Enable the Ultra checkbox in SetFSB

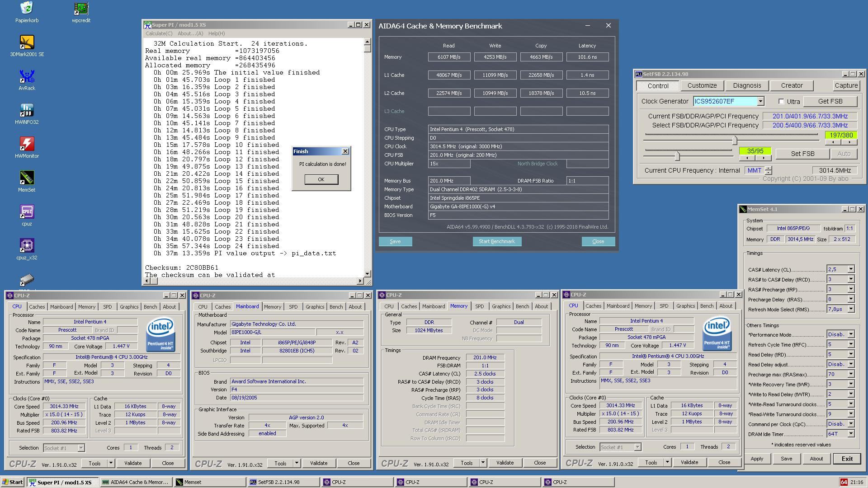click(781, 102)
